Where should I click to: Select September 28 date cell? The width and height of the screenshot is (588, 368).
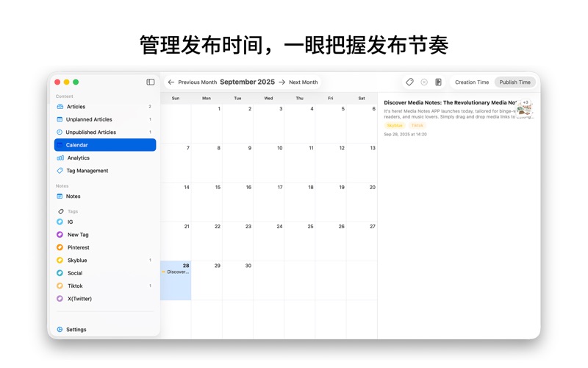pos(176,280)
